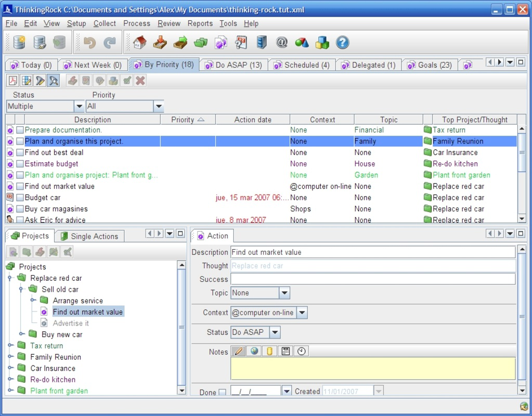Open the Topic dropdown set to None
This screenshot has height=416, width=532.
pyautogui.click(x=284, y=293)
